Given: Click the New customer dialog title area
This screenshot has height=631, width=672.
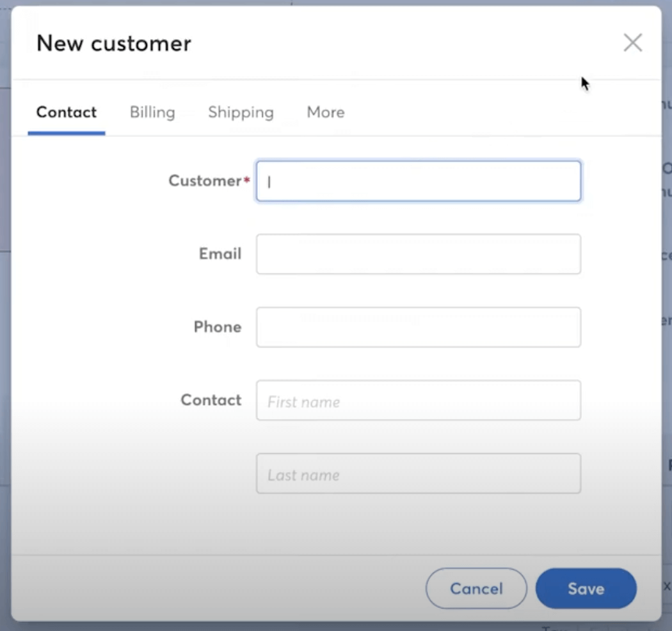Looking at the screenshot, I should point(113,43).
